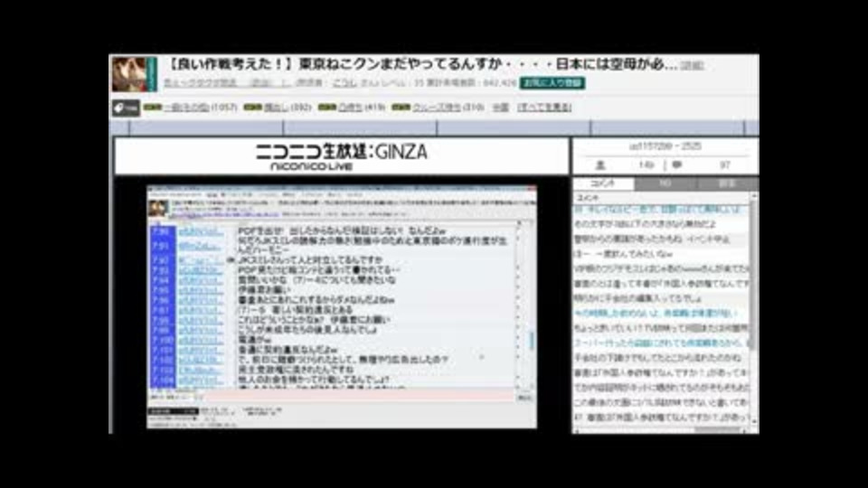Viewport: 868px width, 488px height.
Task: Select comment mentioning イベント中止
Action: click(661, 239)
